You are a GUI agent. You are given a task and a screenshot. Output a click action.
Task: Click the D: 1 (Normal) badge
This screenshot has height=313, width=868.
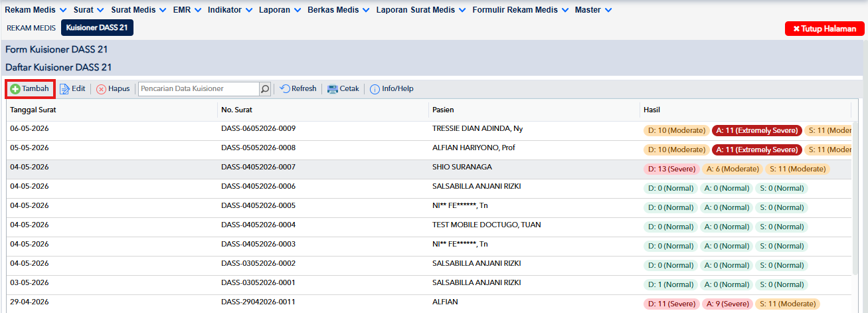click(x=671, y=284)
